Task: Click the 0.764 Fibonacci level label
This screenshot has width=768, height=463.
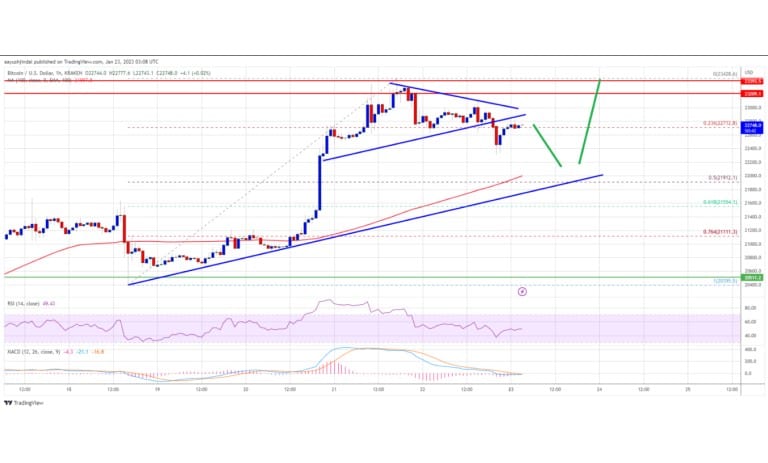Action: [720, 232]
